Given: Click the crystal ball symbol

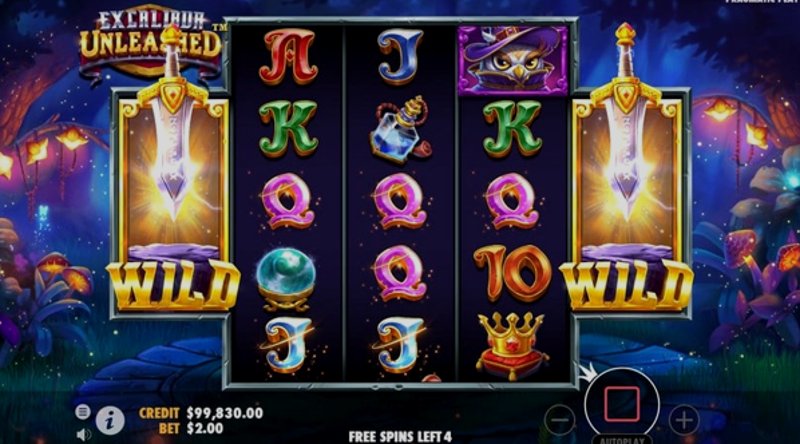Looking at the screenshot, I should click(286, 279).
